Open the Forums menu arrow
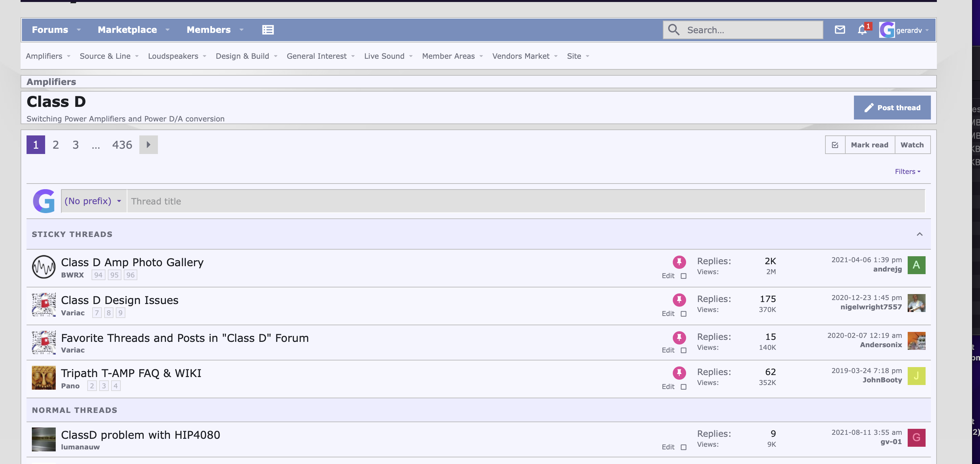Screen dimensions: 980x464 (79, 30)
